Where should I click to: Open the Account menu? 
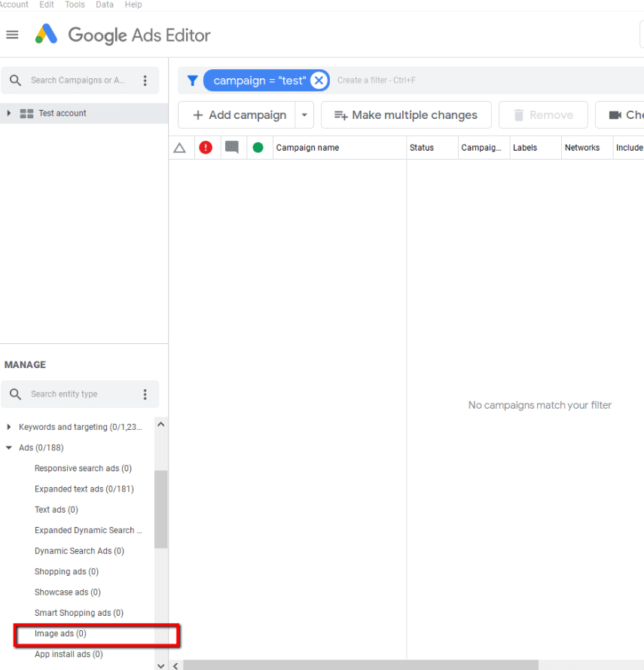[14, 5]
